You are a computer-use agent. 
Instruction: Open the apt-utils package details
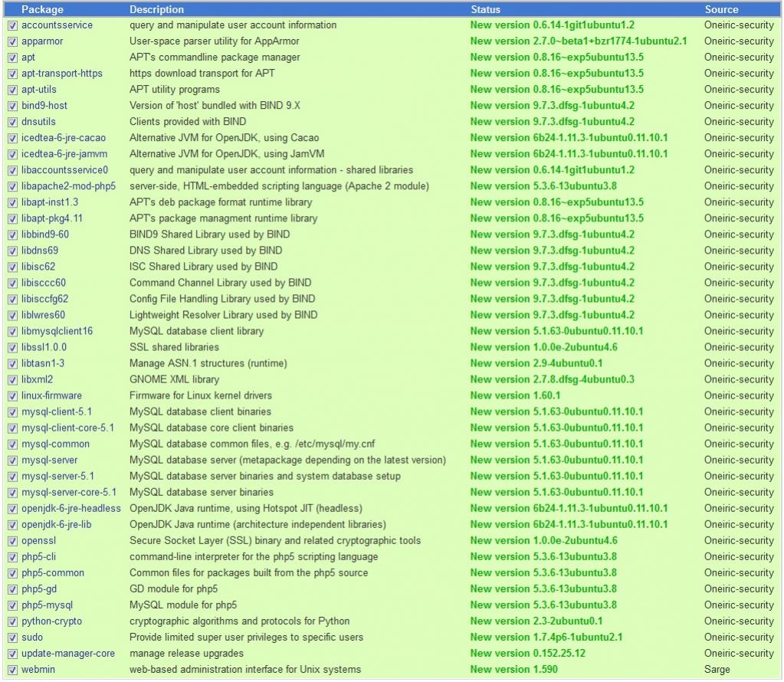39,90
